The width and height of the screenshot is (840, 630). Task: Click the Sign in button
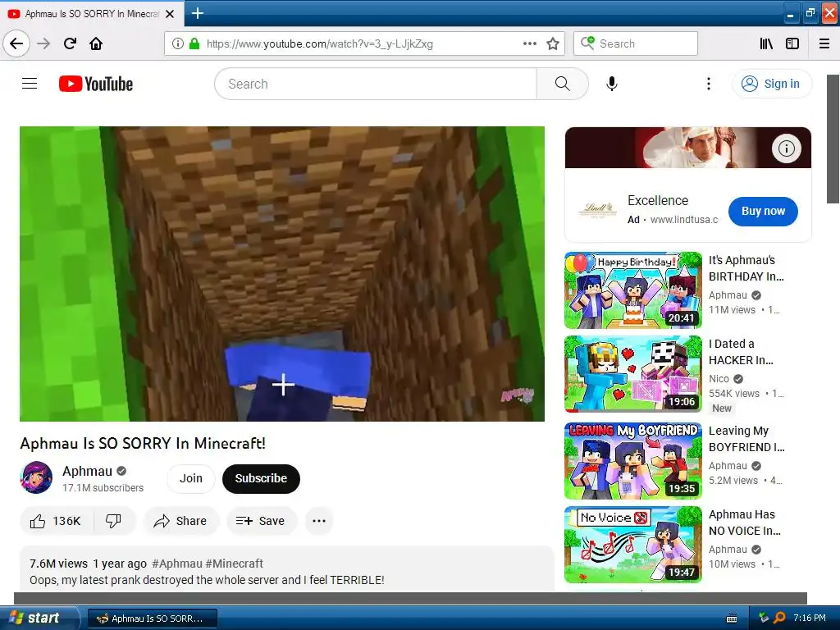(772, 84)
